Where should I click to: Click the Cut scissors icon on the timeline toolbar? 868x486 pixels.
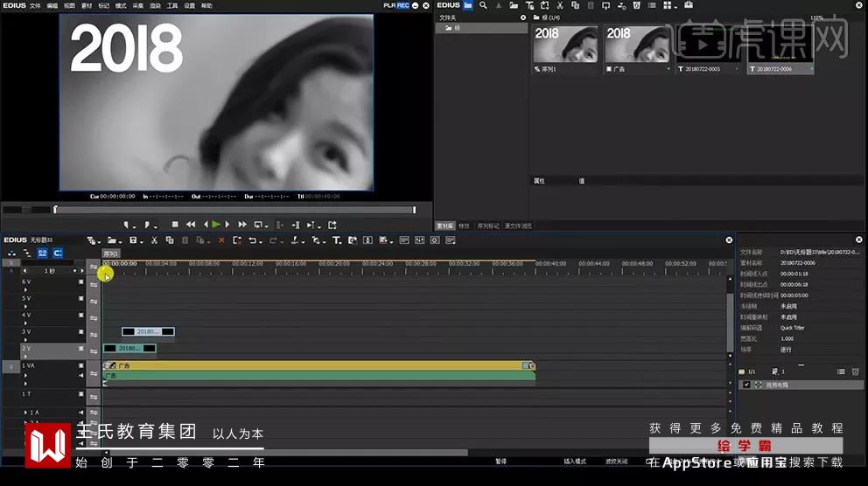tap(155, 240)
